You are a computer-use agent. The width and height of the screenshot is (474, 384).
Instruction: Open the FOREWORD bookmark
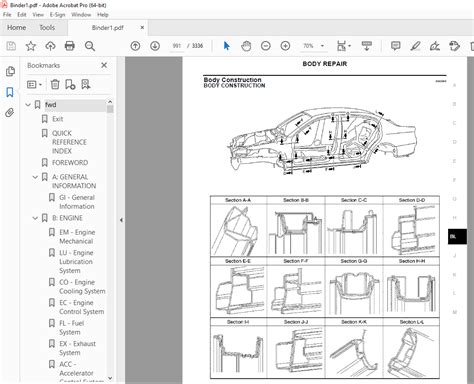[x=70, y=163]
